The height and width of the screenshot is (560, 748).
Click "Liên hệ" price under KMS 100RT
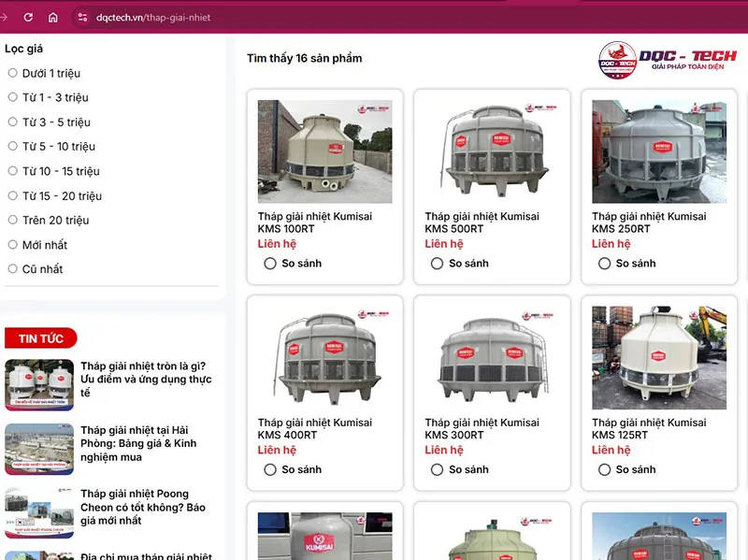tap(277, 244)
